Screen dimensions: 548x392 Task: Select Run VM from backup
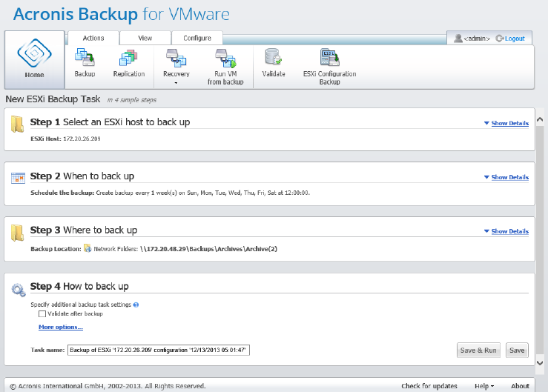225,63
